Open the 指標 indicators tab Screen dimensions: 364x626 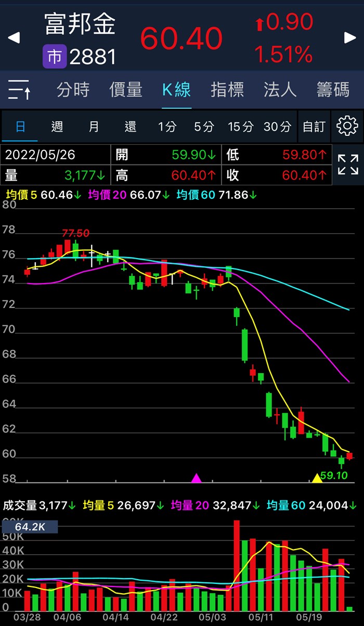coord(227,90)
